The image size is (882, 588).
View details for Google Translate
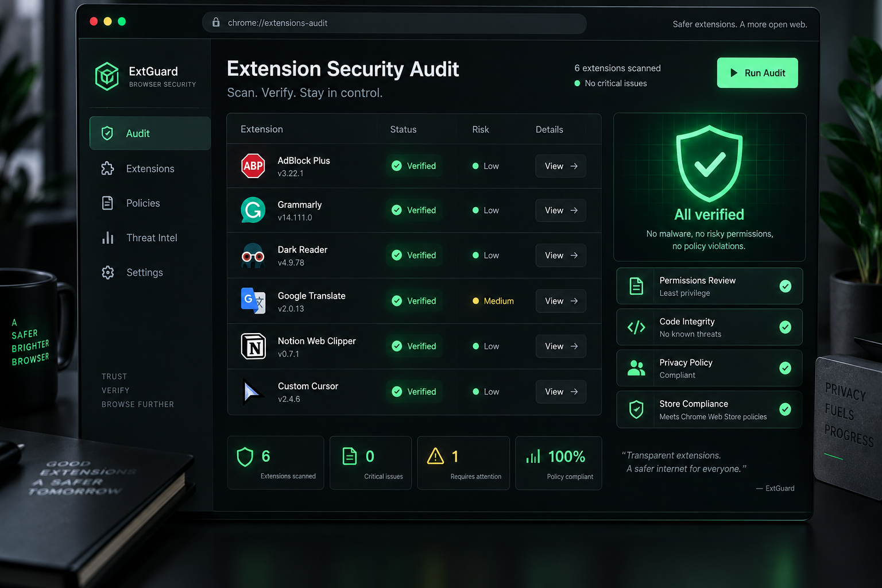coord(561,301)
